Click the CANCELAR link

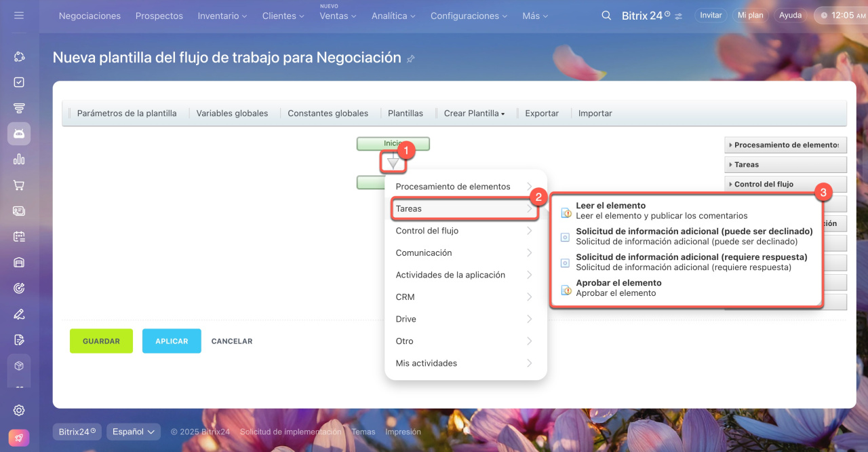232,341
